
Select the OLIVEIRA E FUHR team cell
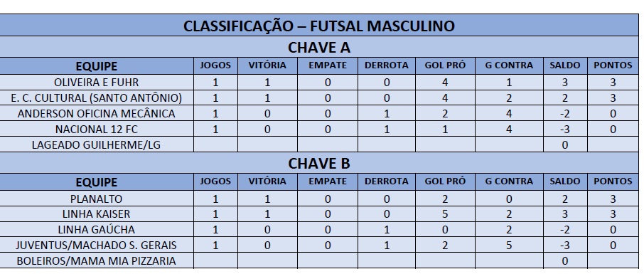(97, 83)
